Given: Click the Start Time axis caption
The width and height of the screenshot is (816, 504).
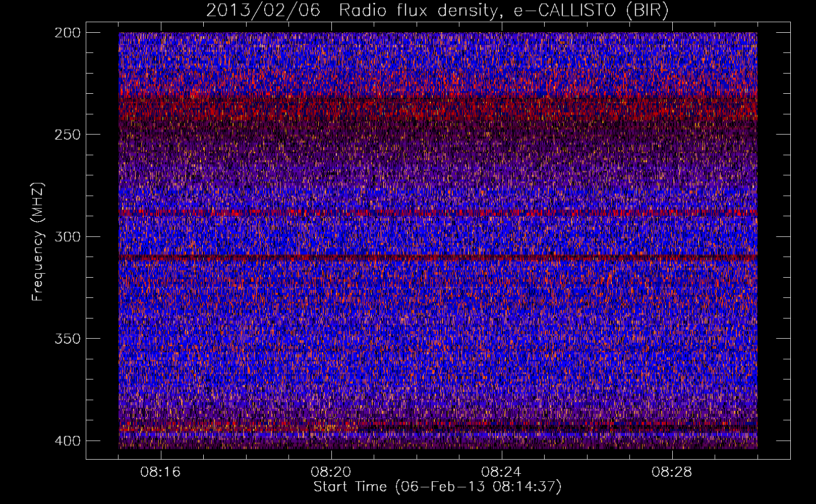Looking at the screenshot, I should coord(437,487).
